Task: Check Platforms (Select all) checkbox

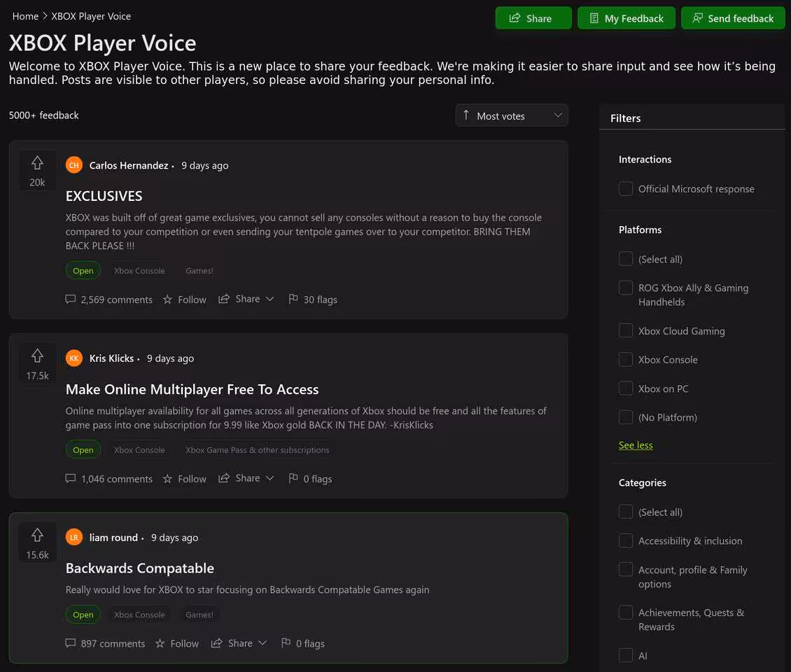Action: [626, 259]
